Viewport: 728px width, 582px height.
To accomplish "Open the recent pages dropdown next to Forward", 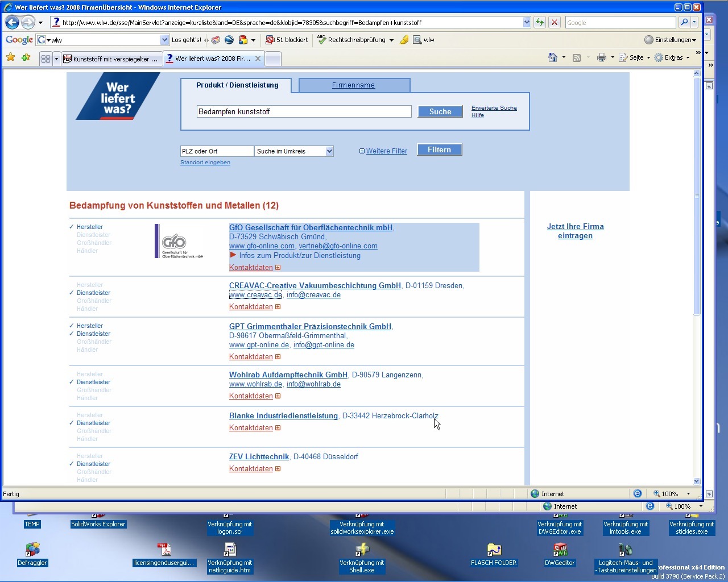I will (40, 23).
